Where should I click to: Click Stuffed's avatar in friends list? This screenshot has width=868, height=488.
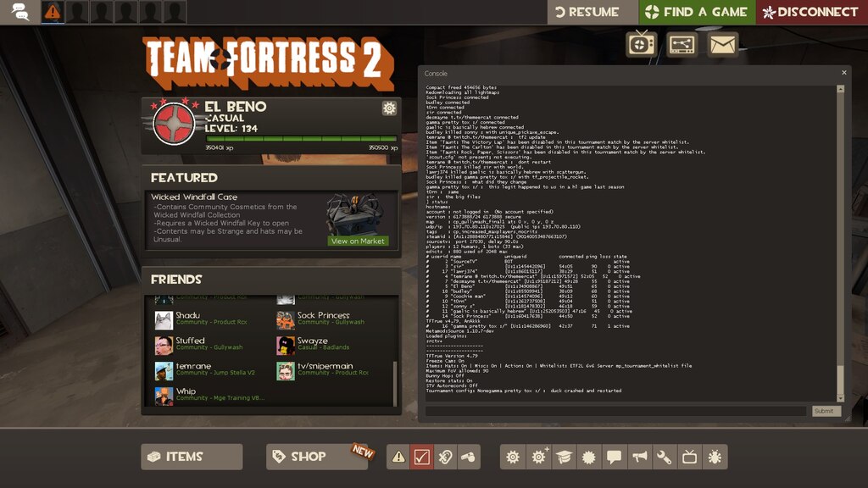[x=164, y=346]
